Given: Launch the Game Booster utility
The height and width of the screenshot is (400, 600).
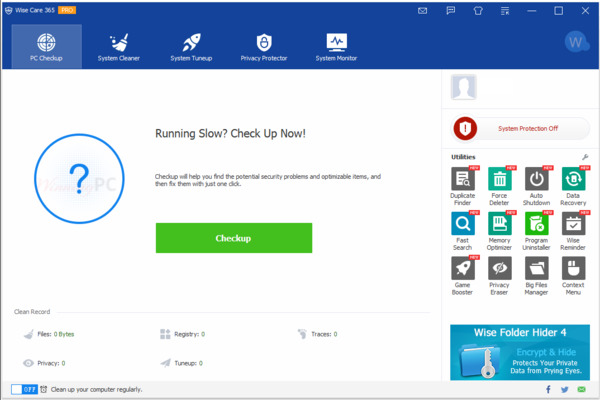Looking at the screenshot, I should coord(463,276).
